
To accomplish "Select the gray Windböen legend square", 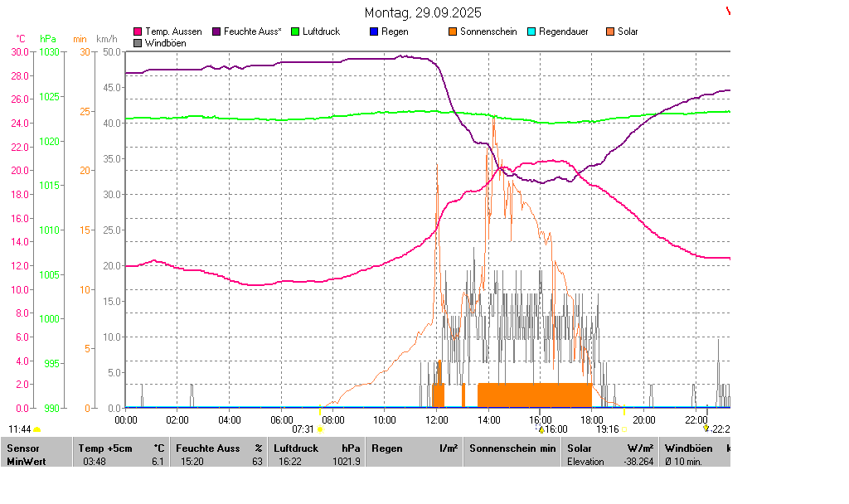I will tap(138, 42).
